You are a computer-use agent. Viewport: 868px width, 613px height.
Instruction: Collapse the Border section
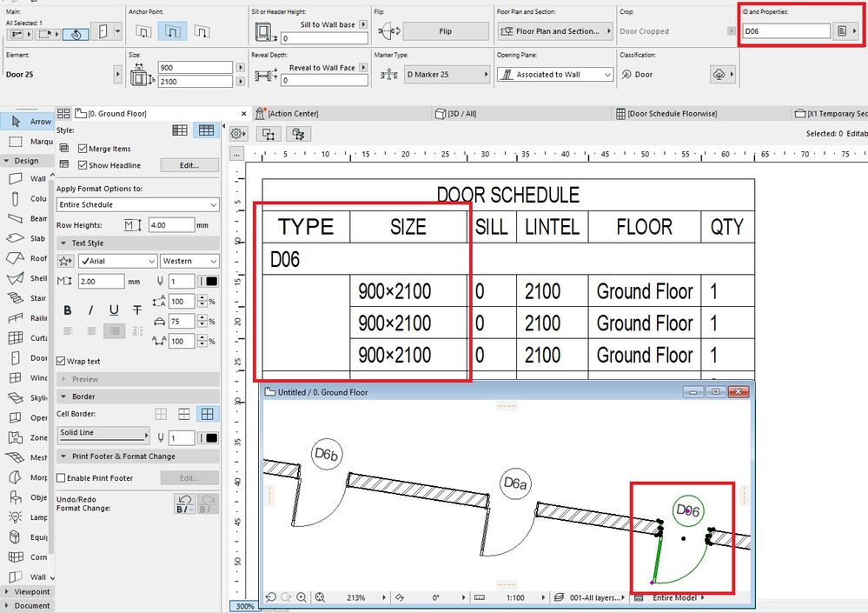coord(63,396)
